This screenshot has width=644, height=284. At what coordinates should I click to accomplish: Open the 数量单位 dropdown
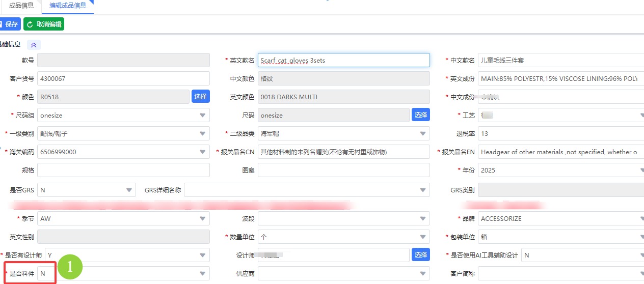click(x=423, y=237)
